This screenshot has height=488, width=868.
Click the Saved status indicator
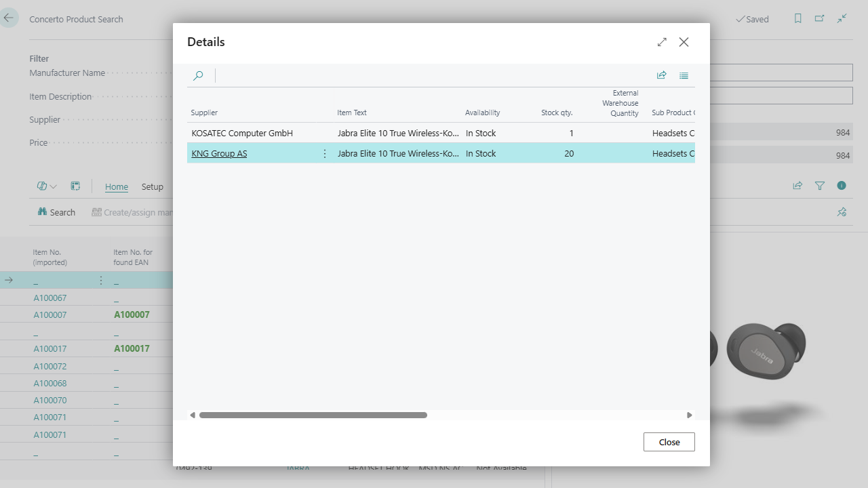pyautogui.click(x=752, y=20)
